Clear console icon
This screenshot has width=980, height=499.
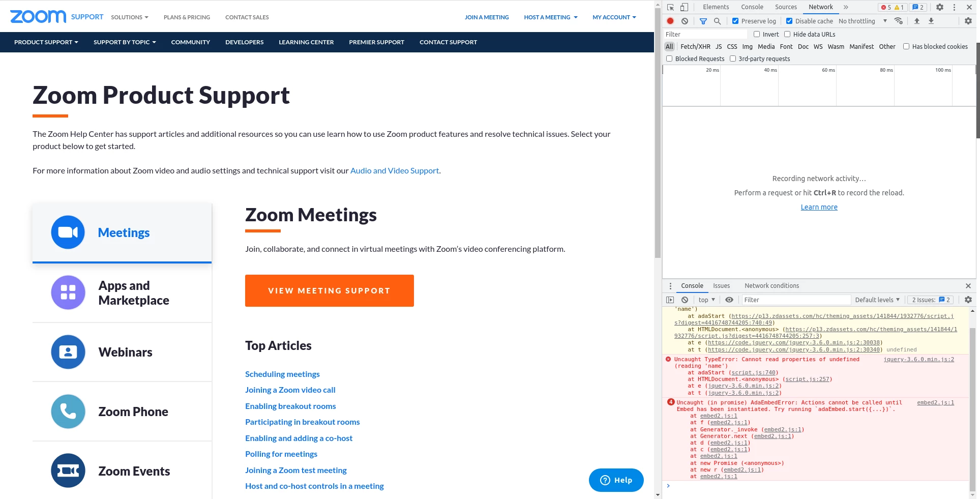coord(685,300)
